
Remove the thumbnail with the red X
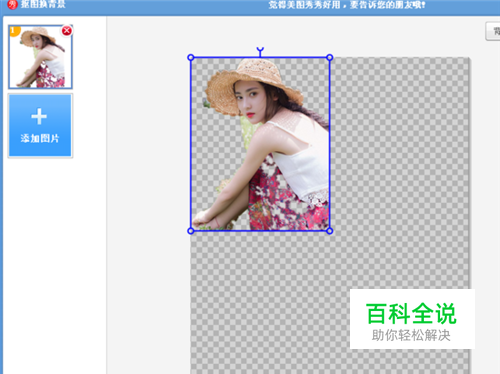[x=67, y=31]
